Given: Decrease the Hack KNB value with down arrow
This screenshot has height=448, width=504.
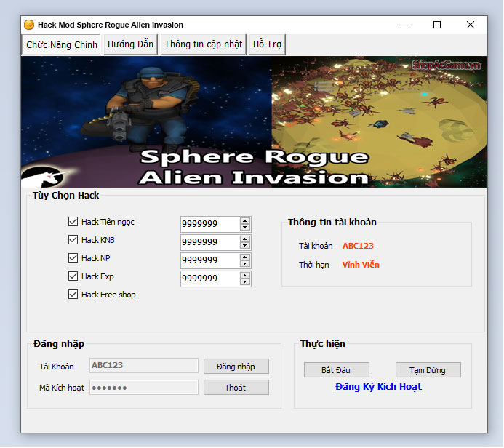Looking at the screenshot, I should 245,246.
